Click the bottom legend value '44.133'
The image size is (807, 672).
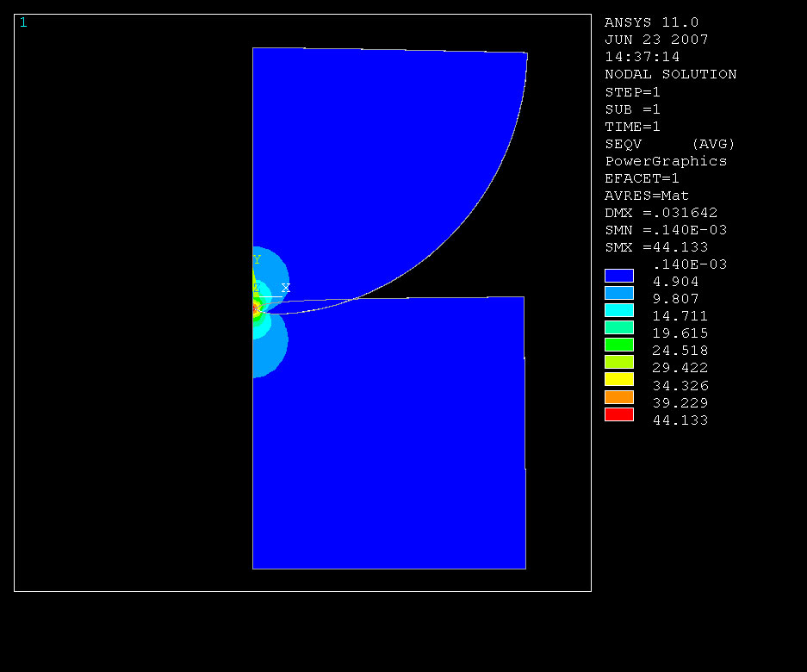point(680,420)
